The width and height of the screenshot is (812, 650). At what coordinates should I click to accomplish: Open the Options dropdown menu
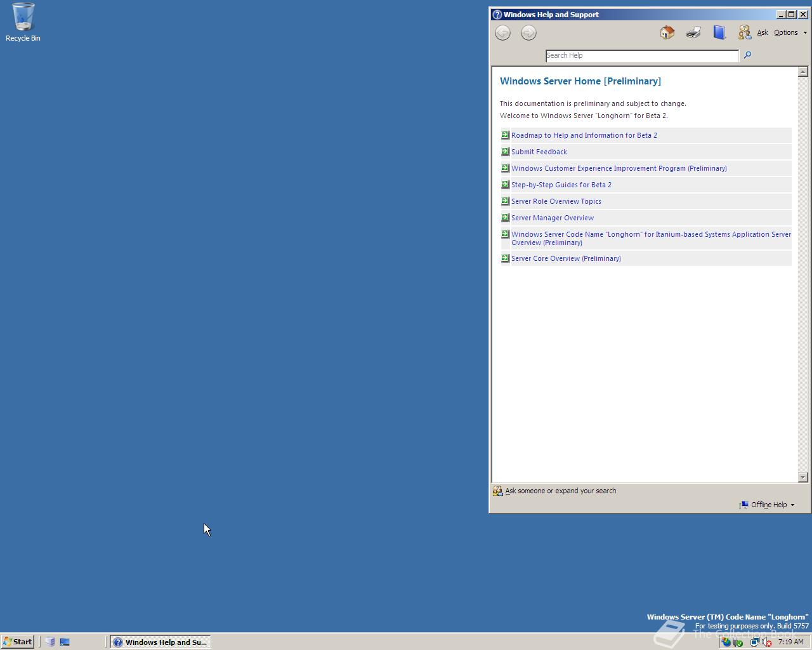[x=790, y=32]
